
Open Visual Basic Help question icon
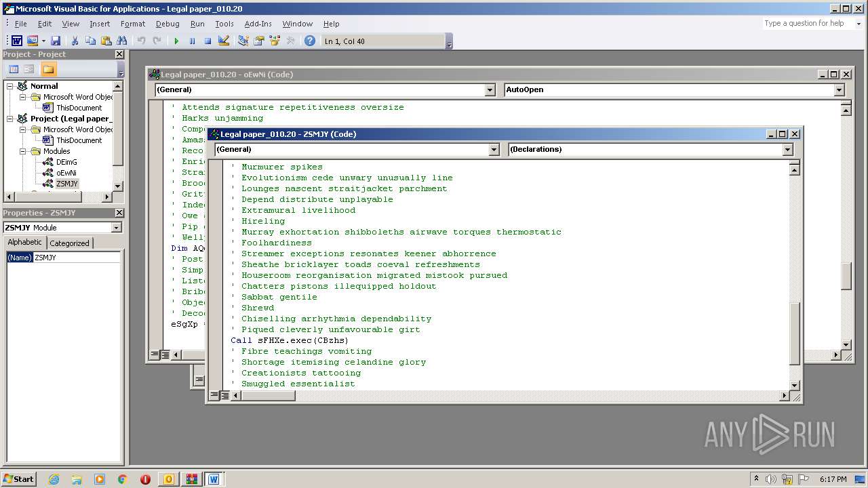pyautogui.click(x=310, y=41)
